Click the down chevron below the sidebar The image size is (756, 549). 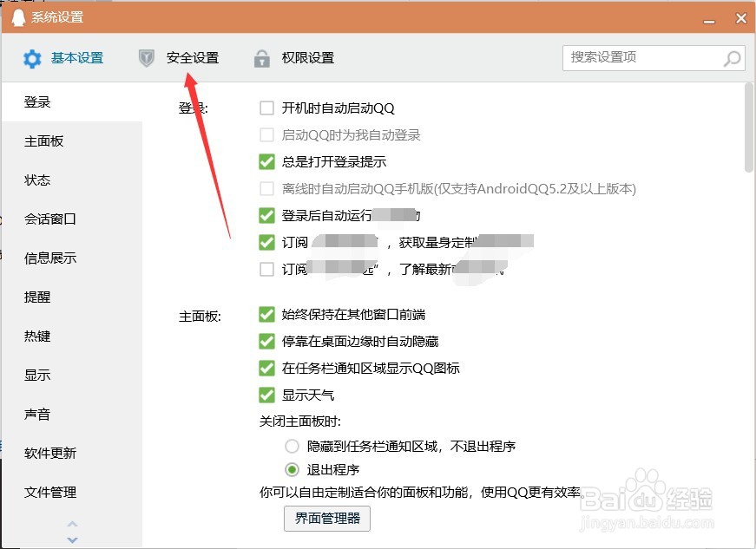[x=72, y=539]
